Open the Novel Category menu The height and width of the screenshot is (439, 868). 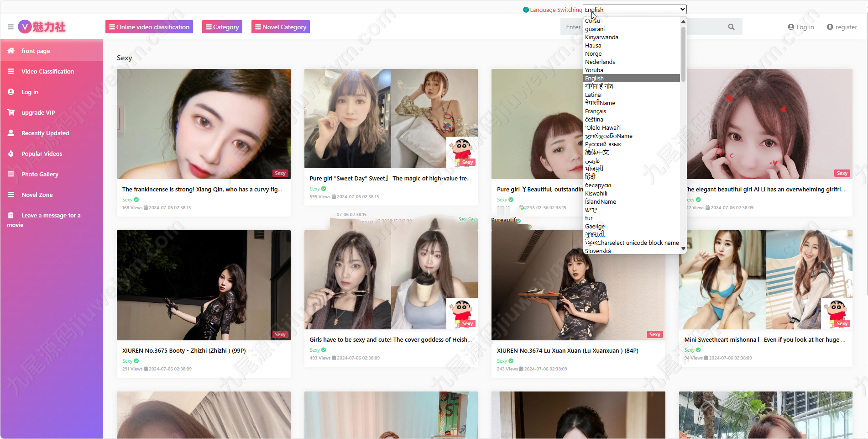tap(281, 27)
